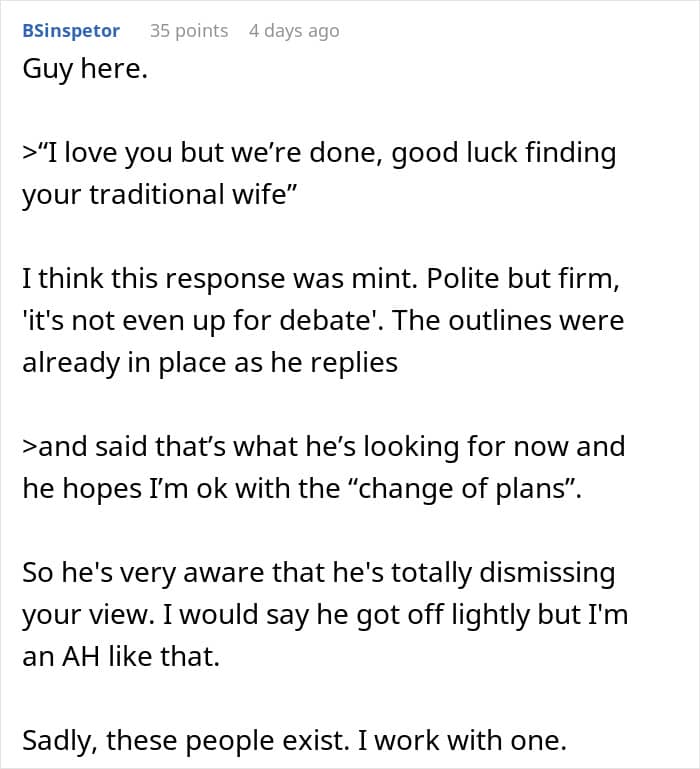Click the phrase 'Polite but firm'
This screenshot has height=769, width=700.
tap(522, 279)
